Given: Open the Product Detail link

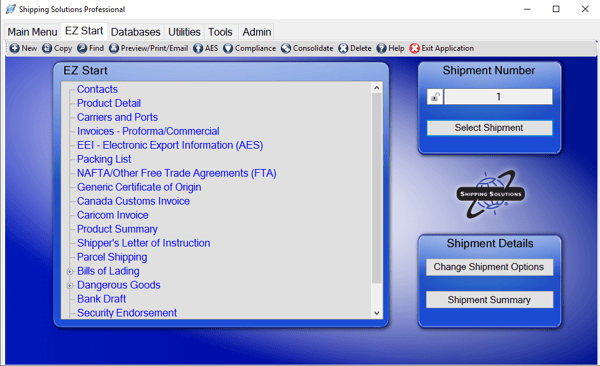Looking at the screenshot, I should click(x=109, y=103).
